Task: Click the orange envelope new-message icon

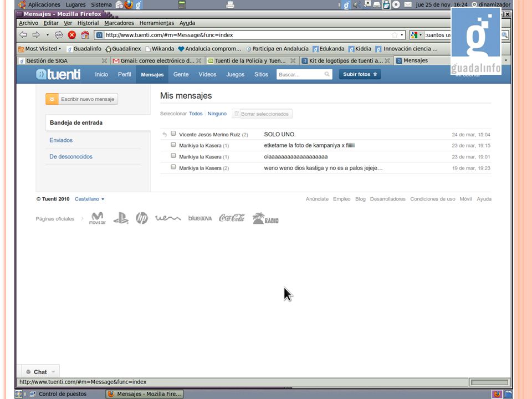Action: 52,99
